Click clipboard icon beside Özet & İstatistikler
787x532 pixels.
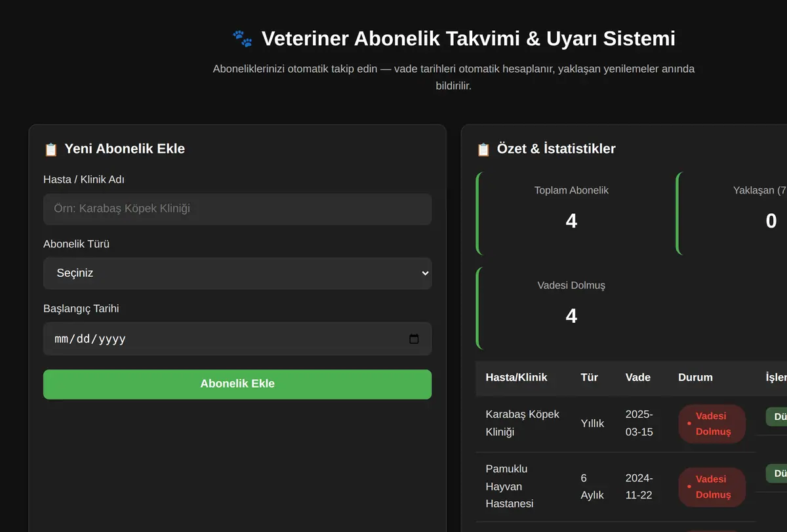483,150
